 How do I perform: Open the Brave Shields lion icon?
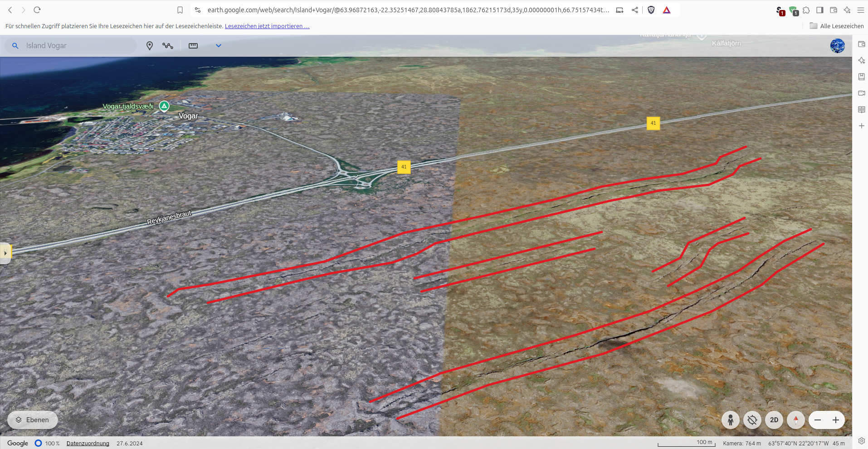pyautogui.click(x=651, y=10)
